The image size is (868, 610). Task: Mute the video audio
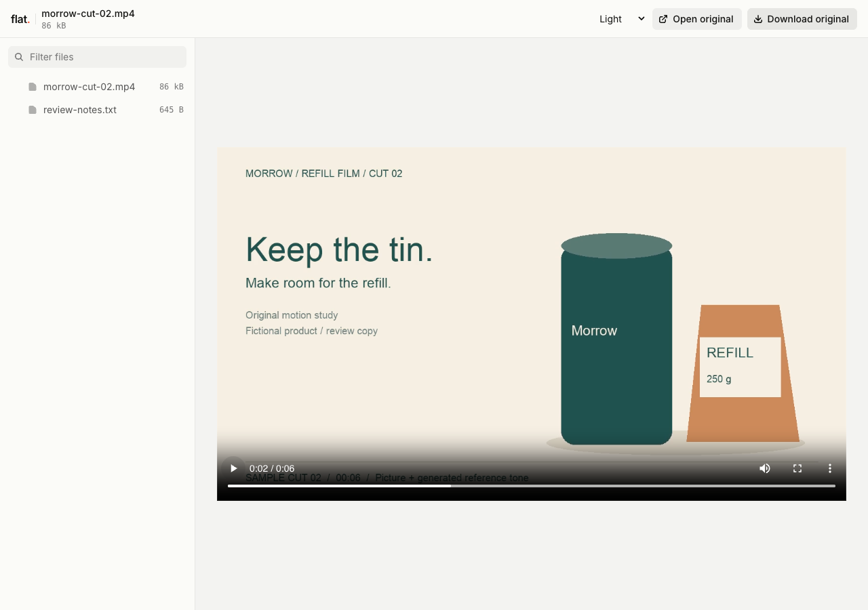(765, 468)
